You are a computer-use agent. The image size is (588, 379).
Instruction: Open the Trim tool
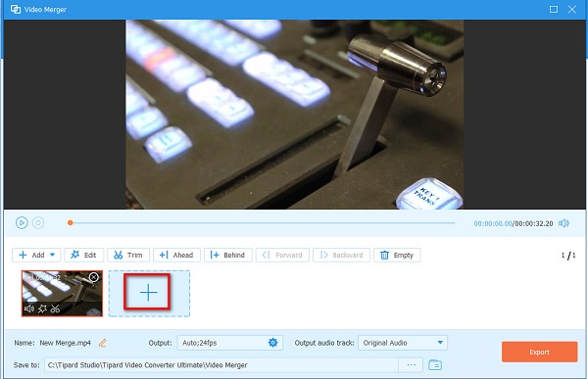click(x=128, y=255)
